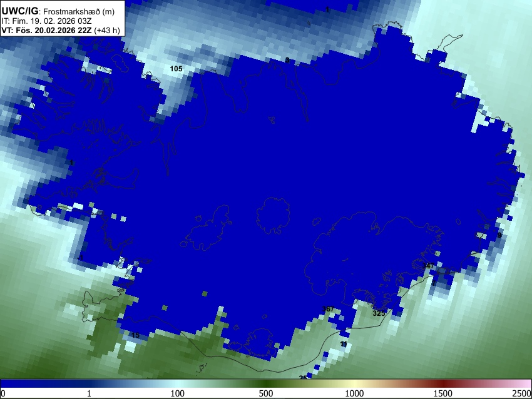Click the '(+43 h)' forecast offset text
The height and width of the screenshot is (399, 532).
[x=106, y=30]
